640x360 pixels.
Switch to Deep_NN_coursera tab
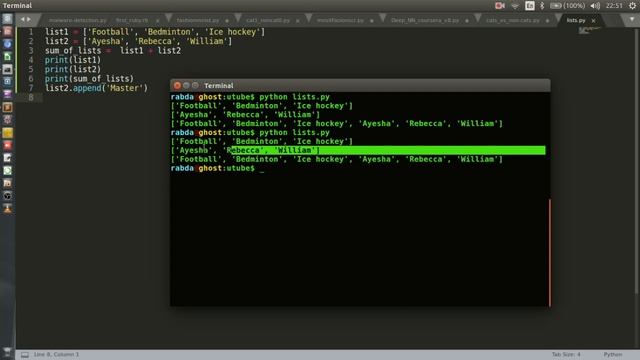[x=424, y=20]
